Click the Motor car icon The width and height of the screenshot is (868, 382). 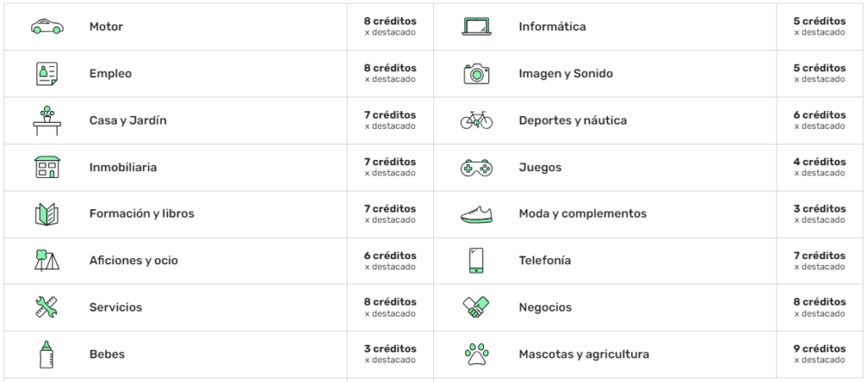pos(47,26)
